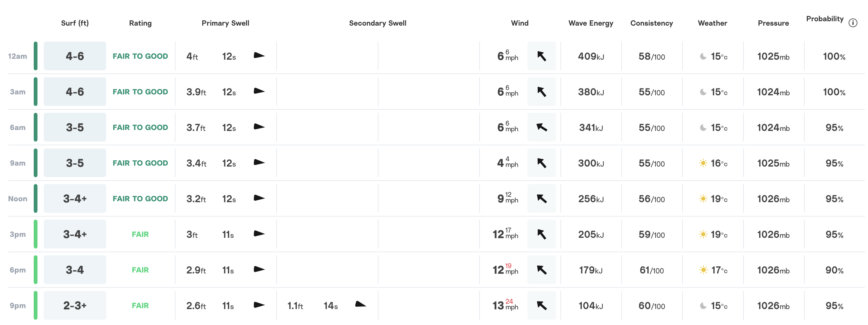This screenshot has height=325, width=868.
Task: Select the Rating column header
Action: [140, 23]
